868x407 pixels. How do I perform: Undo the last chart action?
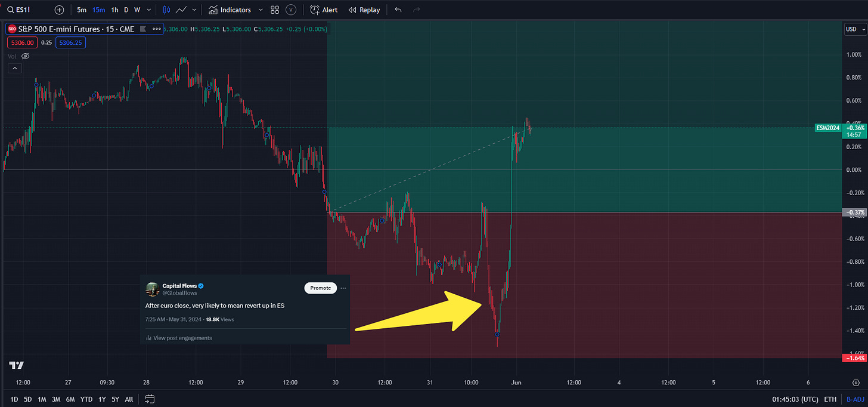pos(398,10)
